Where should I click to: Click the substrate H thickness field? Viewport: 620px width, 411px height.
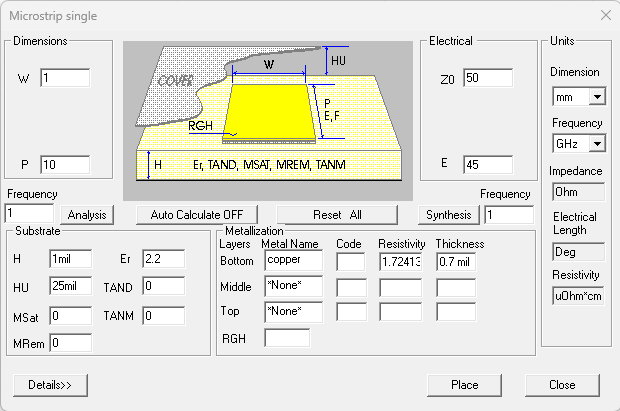click(x=70, y=259)
